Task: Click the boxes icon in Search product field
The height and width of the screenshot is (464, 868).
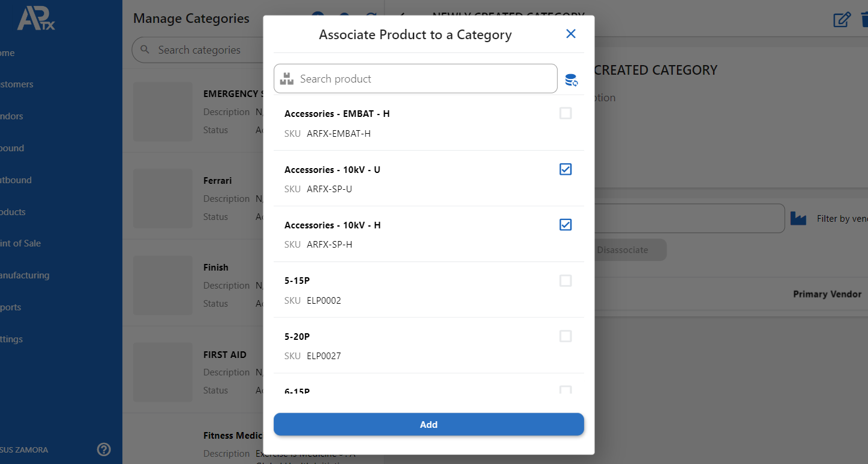Action: [x=287, y=79]
